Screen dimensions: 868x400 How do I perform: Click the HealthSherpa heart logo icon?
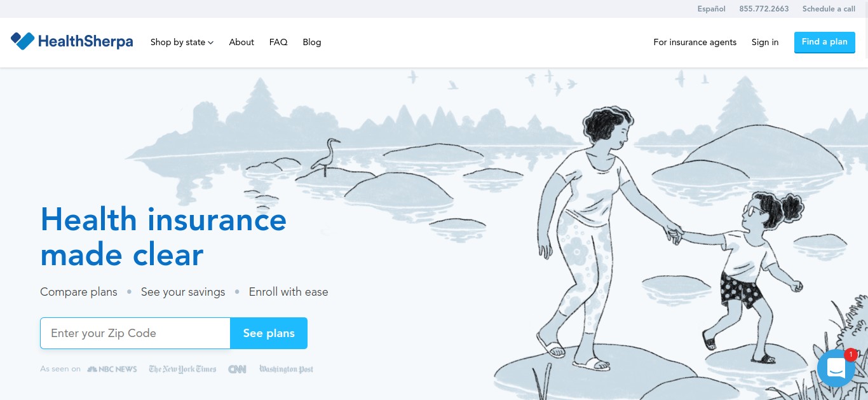click(22, 41)
